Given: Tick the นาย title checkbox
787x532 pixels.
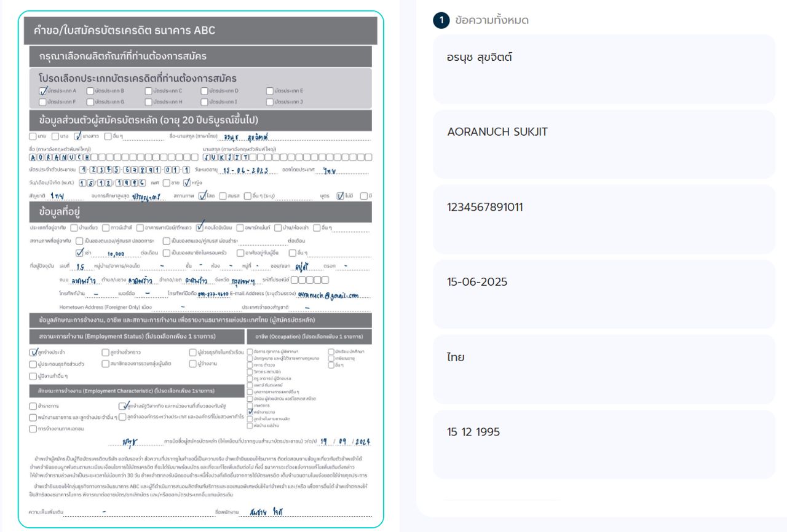Looking at the screenshot, I should pyautogui.click(x=33, y=136).
